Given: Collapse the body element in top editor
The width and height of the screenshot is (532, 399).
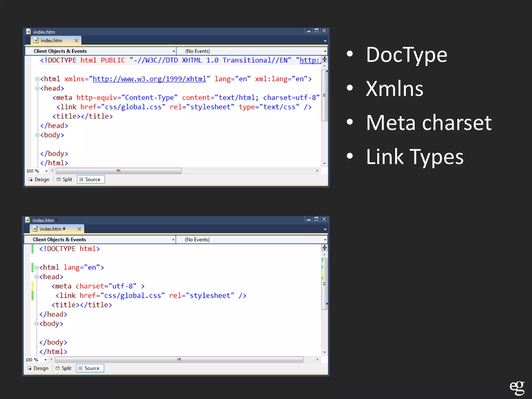Looking at the screenshot, I should (x=37, y=135).
